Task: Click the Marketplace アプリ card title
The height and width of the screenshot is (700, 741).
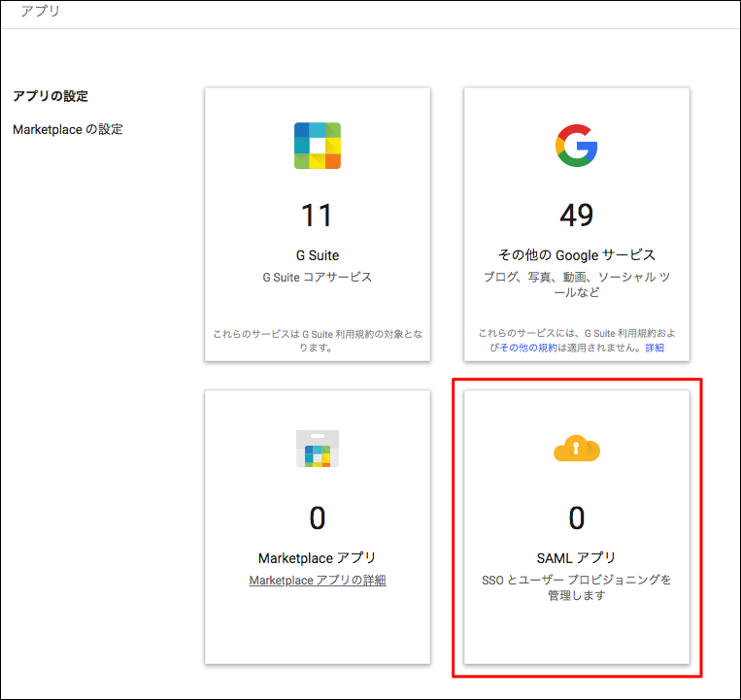Action: pyautogui.click(x=318, y=558)
